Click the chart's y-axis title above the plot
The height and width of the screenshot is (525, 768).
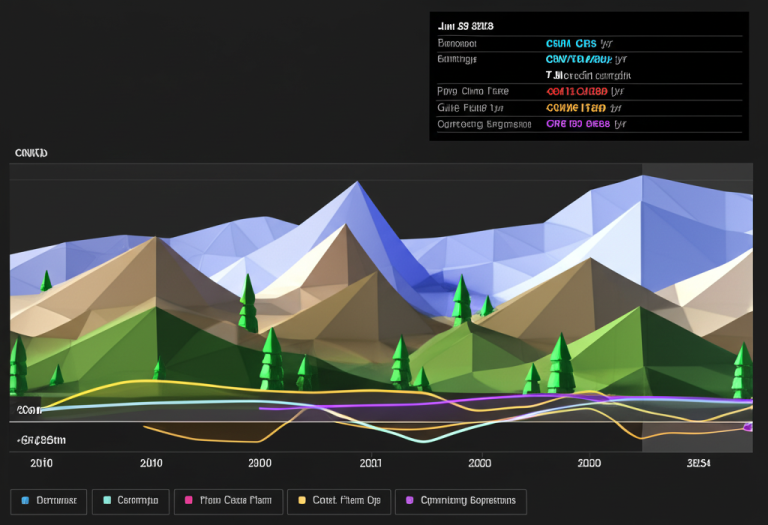point(31,153)
